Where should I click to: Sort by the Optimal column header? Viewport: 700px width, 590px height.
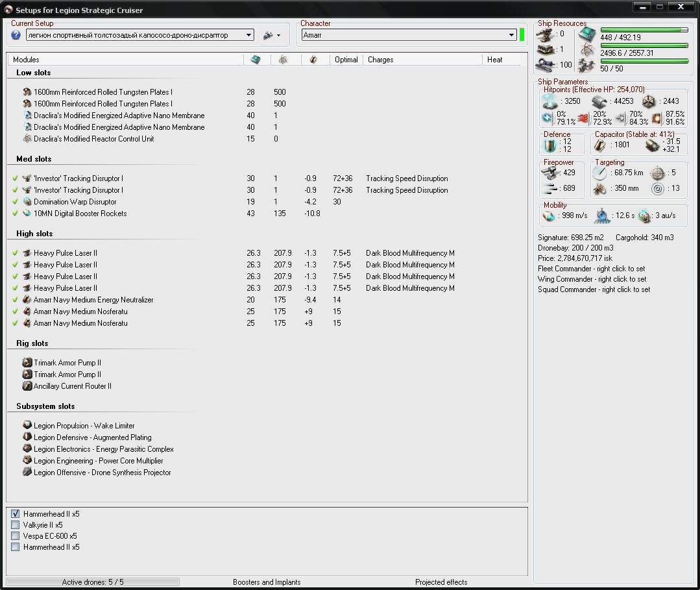[346, 60]
